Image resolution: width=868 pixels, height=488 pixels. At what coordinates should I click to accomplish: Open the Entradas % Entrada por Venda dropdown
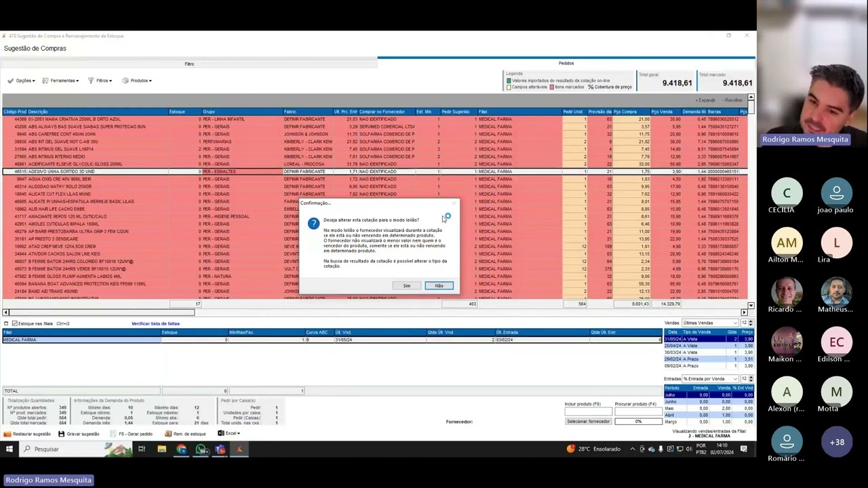pyautogui.click(x=710, y=379)
